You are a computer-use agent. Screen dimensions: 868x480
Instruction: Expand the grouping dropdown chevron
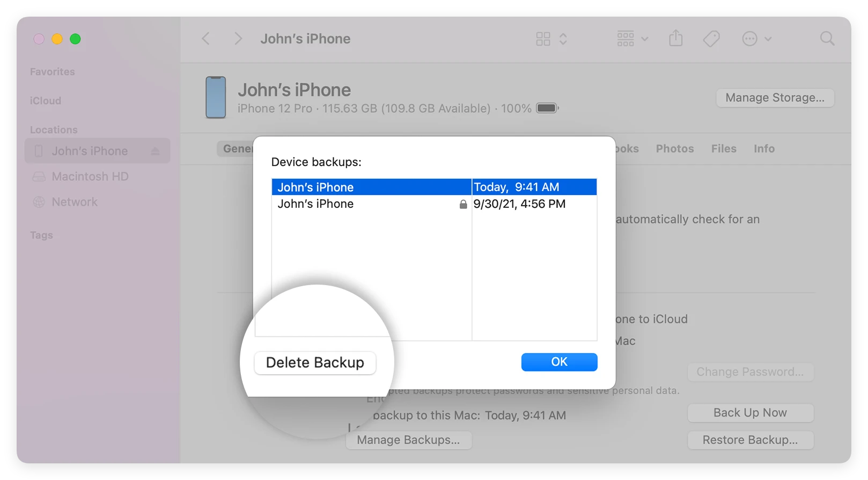point(645,39)
